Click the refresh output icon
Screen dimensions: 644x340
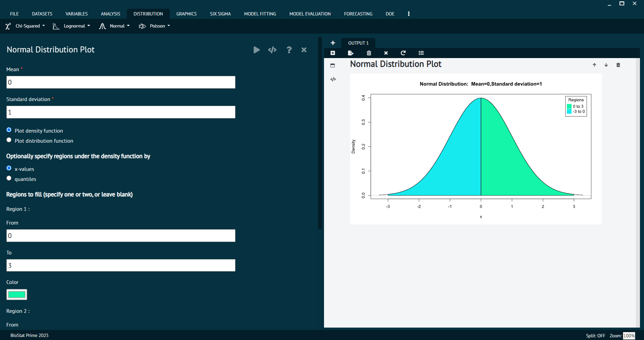pyautogui.click(x=403, y=53)
